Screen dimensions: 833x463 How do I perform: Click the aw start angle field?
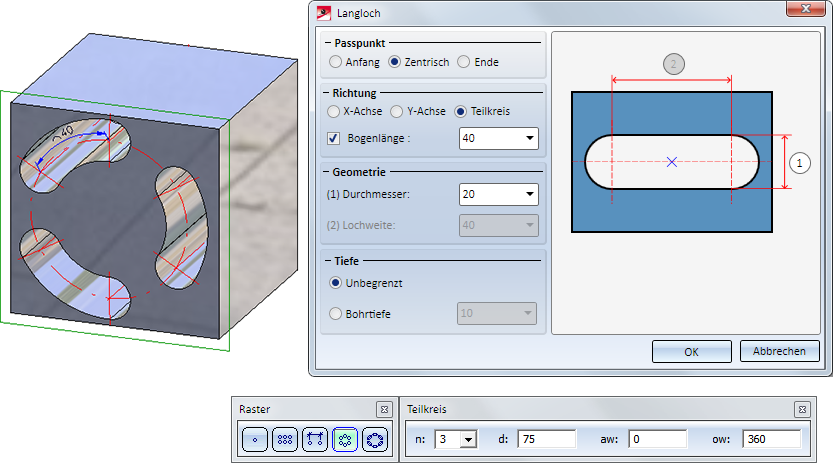[658, 439]
